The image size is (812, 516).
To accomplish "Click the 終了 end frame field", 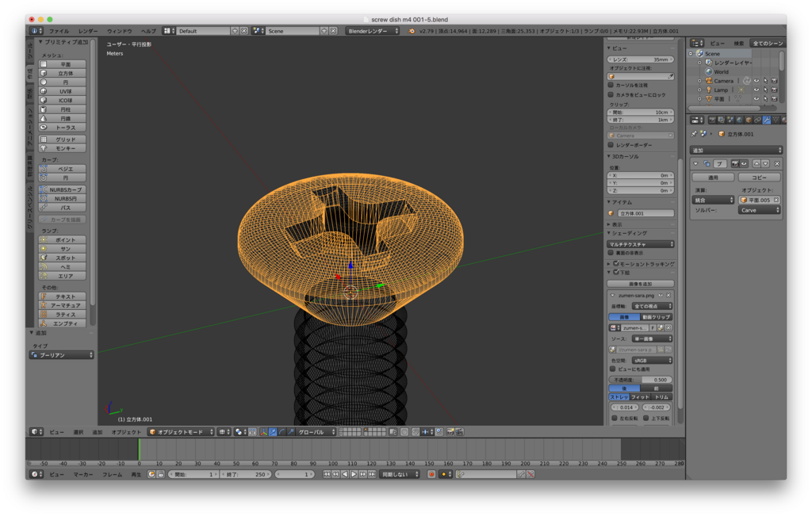I will (x=245, y=474).
